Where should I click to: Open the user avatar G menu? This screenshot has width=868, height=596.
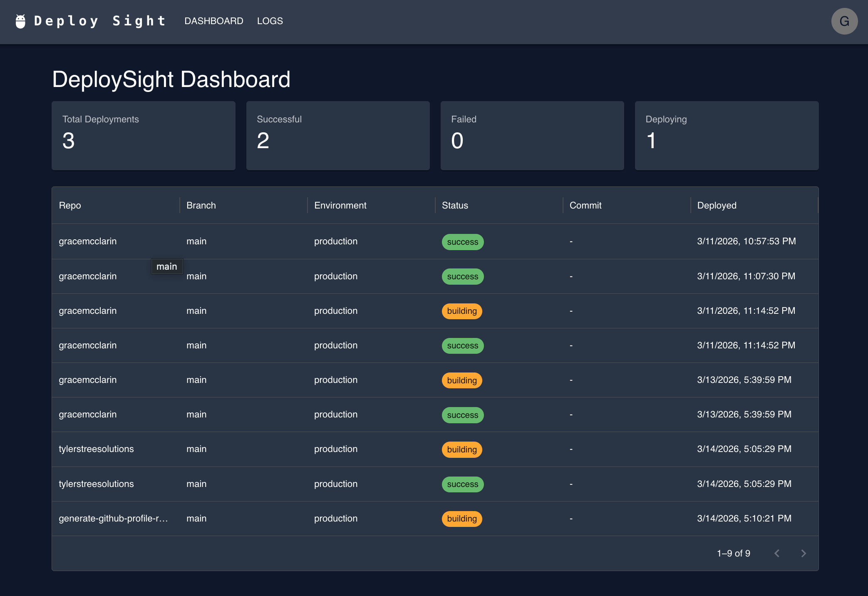click(x=844, y=21)
